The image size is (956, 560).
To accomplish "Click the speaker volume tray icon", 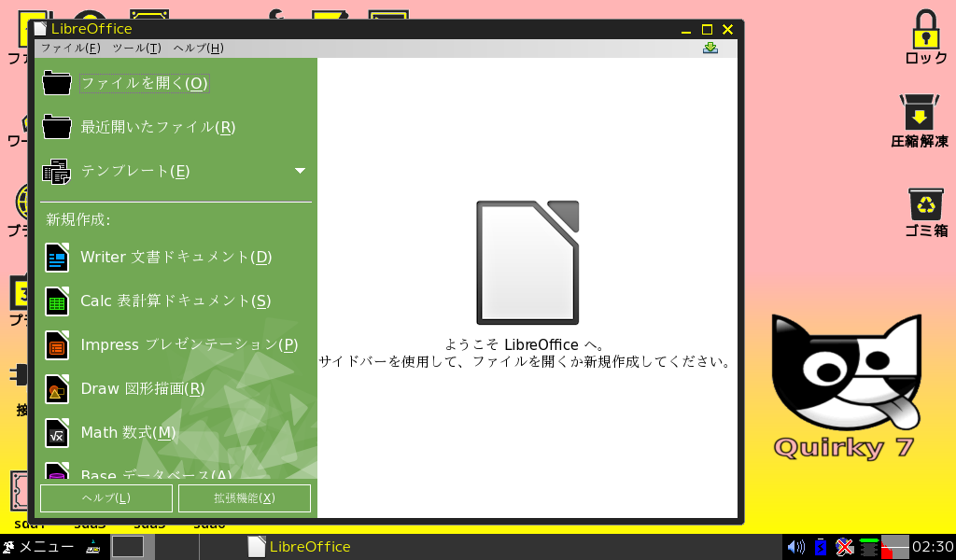I will pyautogui.click(x=795, y=547).
